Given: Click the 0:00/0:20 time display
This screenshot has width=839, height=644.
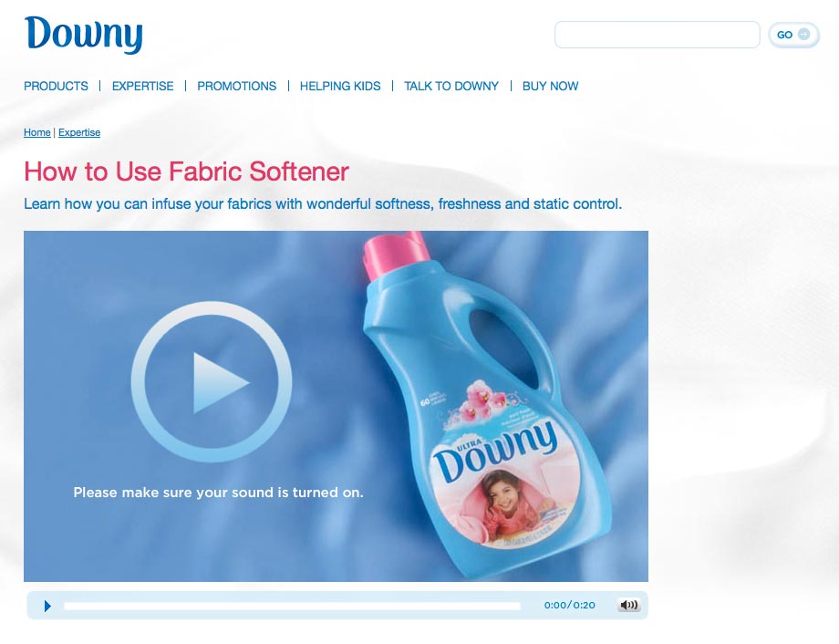Looking at the screenshot, I should click(570, 605).
